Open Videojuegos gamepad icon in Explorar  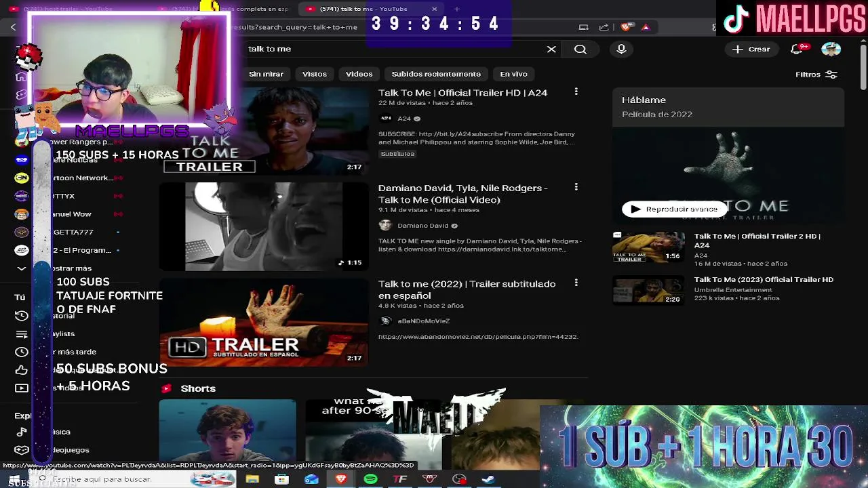(21, 450)
